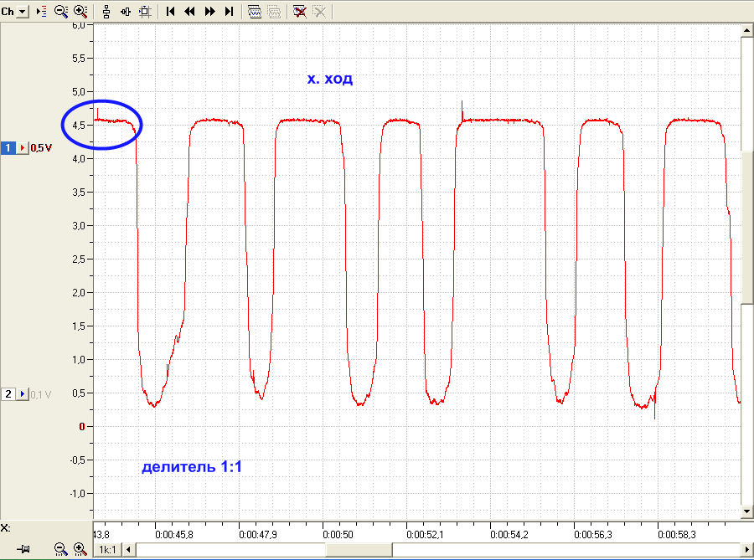This screenshot has width=754, height=560.
Task: Click the vertical scrollbar down arrow
Action: click(x=746, y=511)
